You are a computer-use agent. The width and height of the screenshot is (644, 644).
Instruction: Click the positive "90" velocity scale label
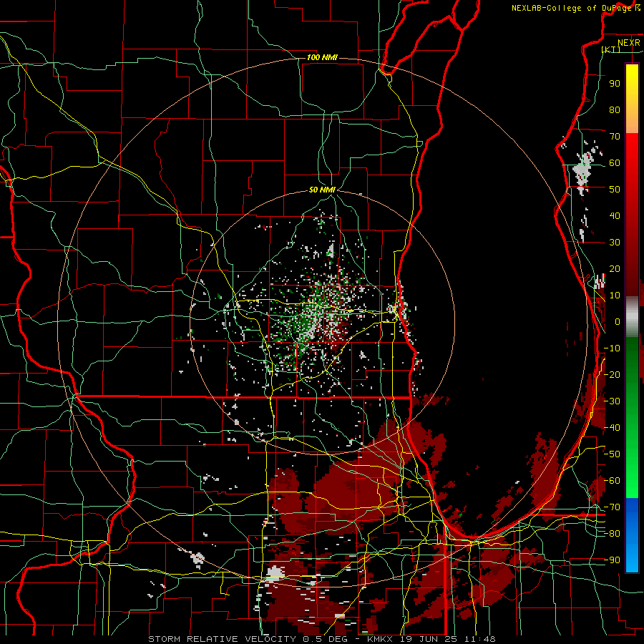(x=615, y=84)
